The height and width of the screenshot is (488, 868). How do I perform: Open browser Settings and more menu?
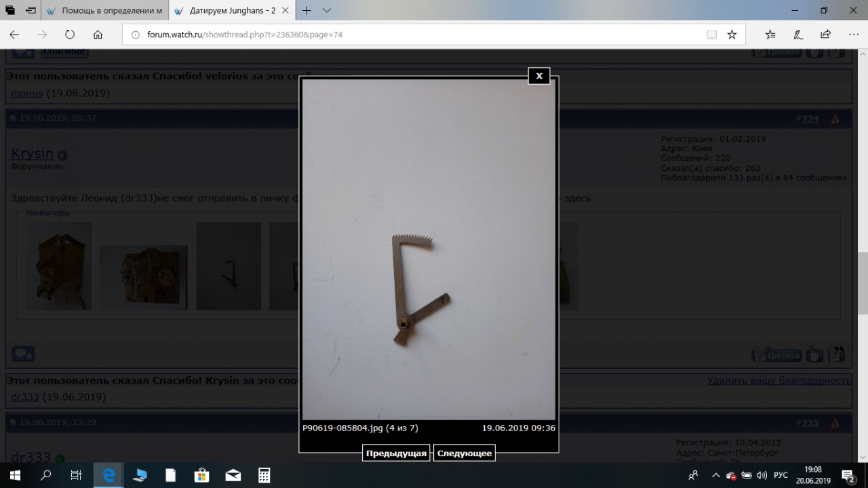pyautogui.click(x=853, y=35)
